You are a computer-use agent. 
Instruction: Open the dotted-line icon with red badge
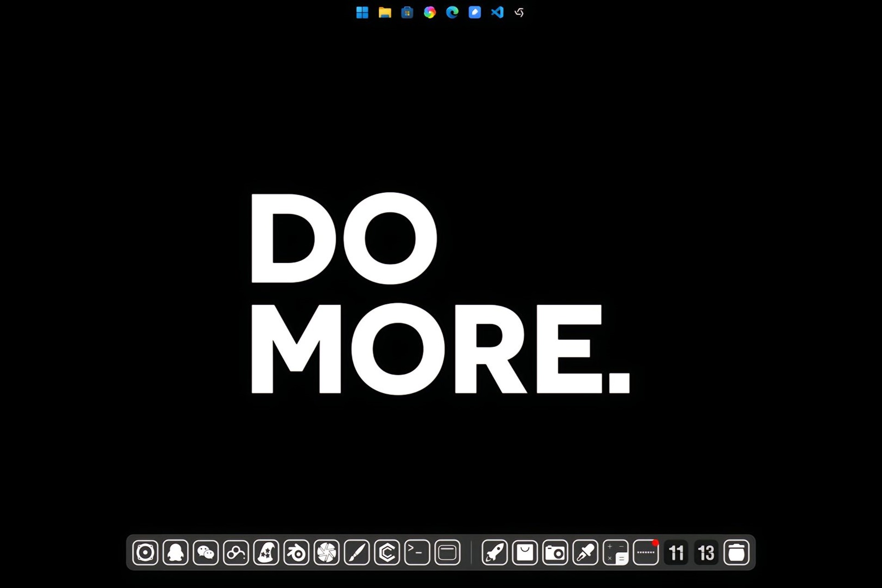click(646, 552)
